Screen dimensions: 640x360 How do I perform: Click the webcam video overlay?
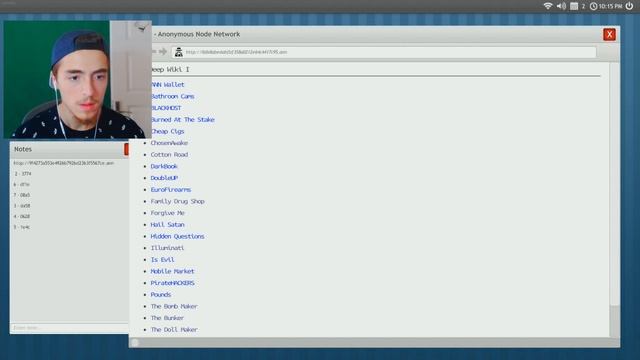pyautogui.click(x=78, y=80)
